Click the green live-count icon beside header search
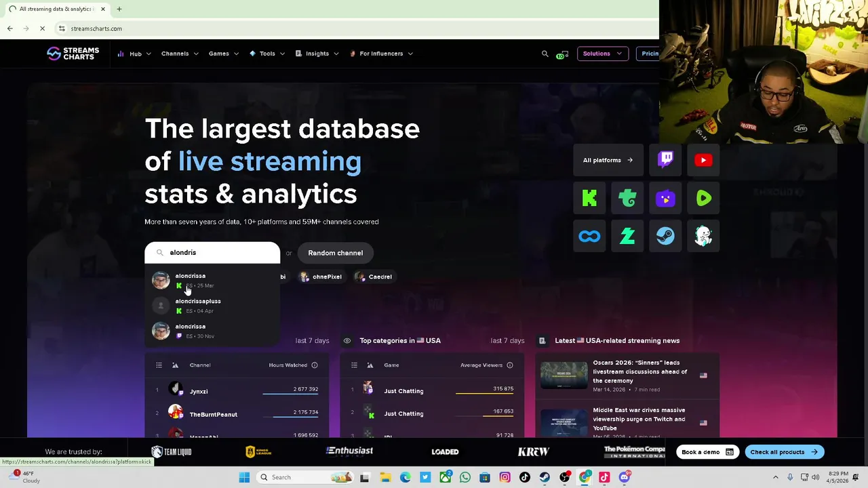The height and width of the screenshot is (488, 868). click(x=562, y=54)
